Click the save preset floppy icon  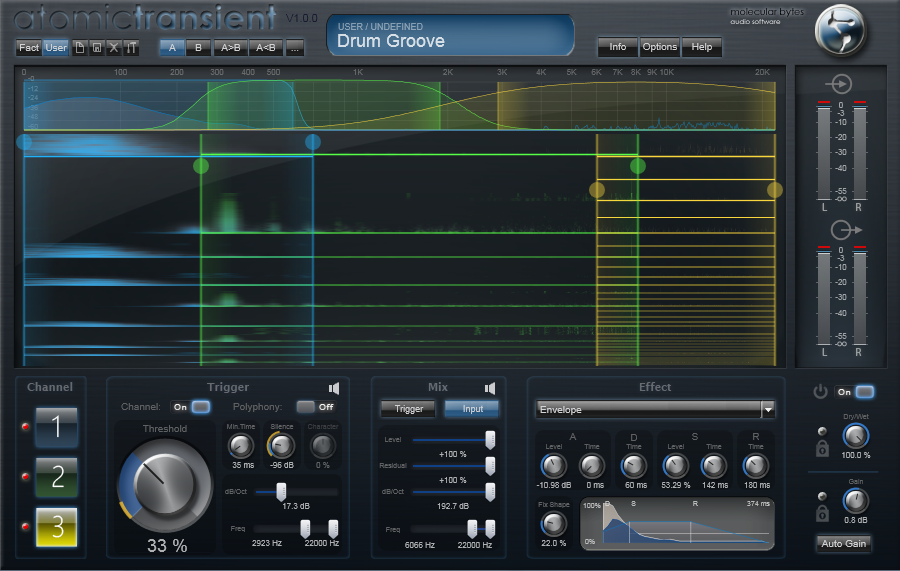96,47
